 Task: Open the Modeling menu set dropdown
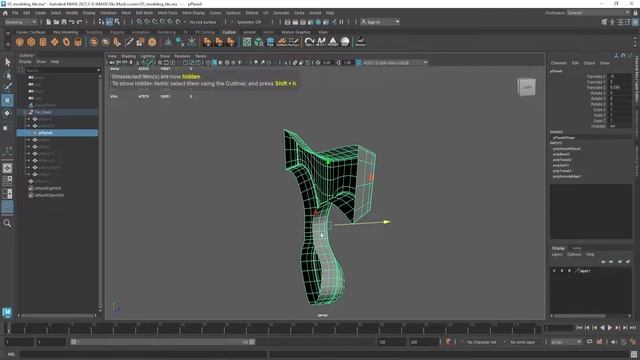coord(20,22)
